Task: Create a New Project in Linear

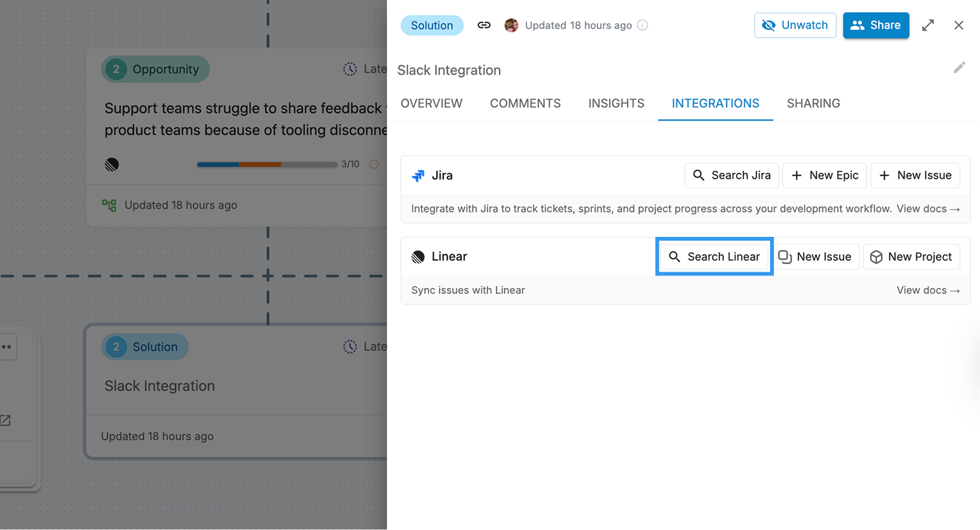Action: click(911, 257)
